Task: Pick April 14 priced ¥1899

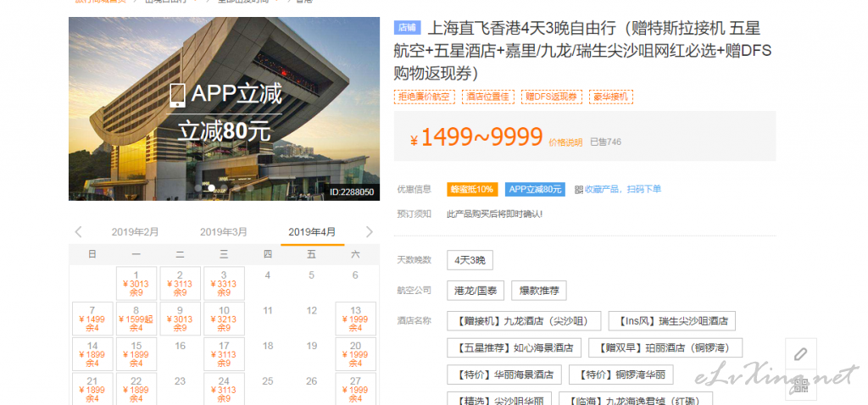Action: click(92, 354)
